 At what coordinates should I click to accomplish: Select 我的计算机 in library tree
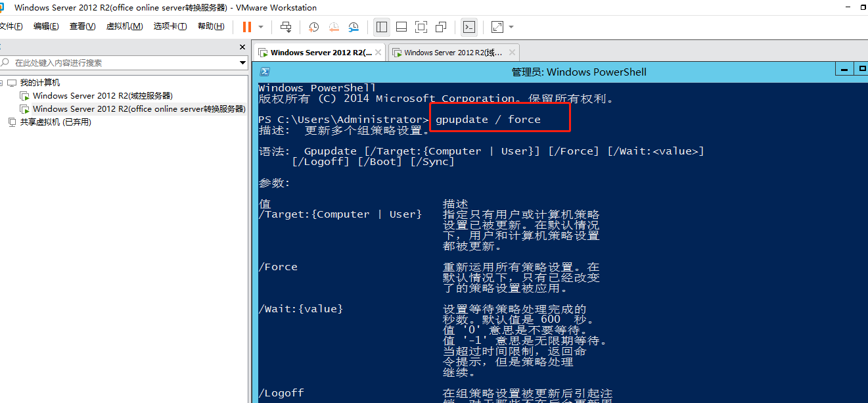[39, 83]
